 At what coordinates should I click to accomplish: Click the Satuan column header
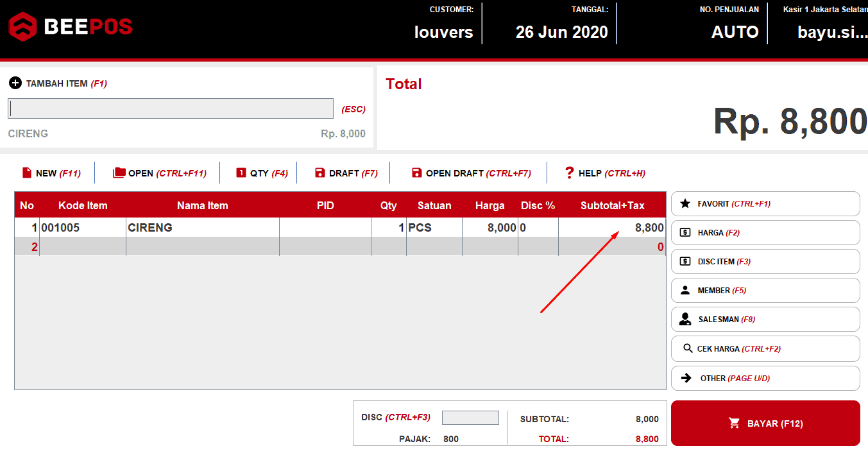pyautogui.click(x=434, y=205)
